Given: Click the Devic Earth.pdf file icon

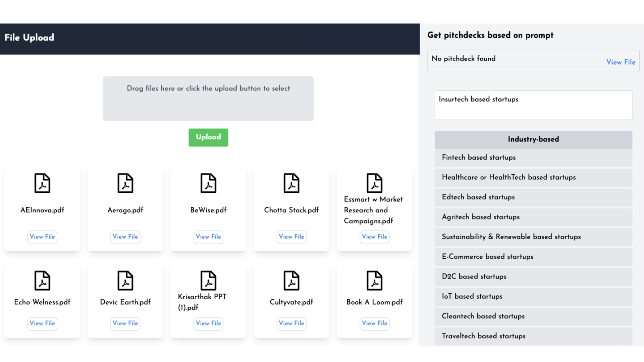Looking at the screenshot, I should click(x=125, y=281).
